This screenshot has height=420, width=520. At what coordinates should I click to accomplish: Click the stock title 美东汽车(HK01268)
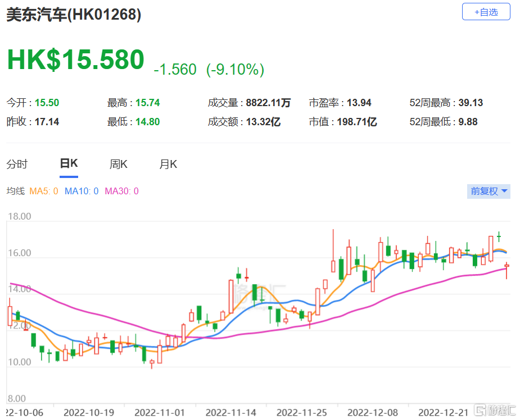click(x=74, y=15)
